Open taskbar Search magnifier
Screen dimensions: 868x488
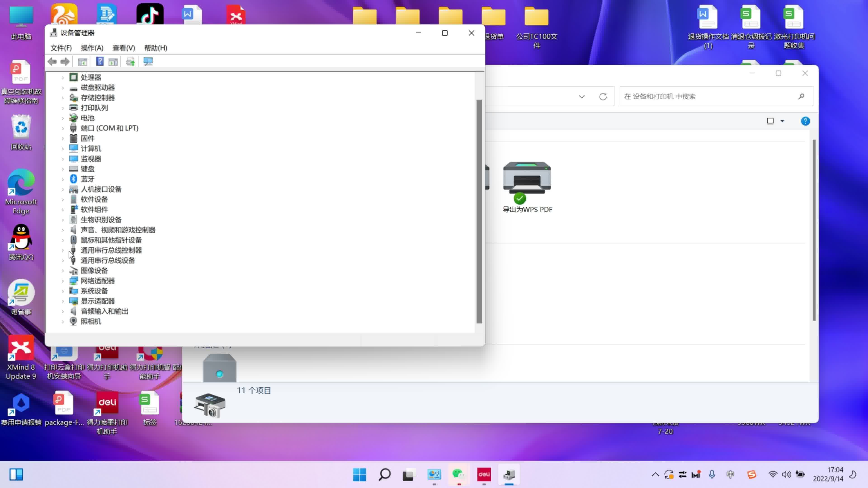(x=384, y=475)
